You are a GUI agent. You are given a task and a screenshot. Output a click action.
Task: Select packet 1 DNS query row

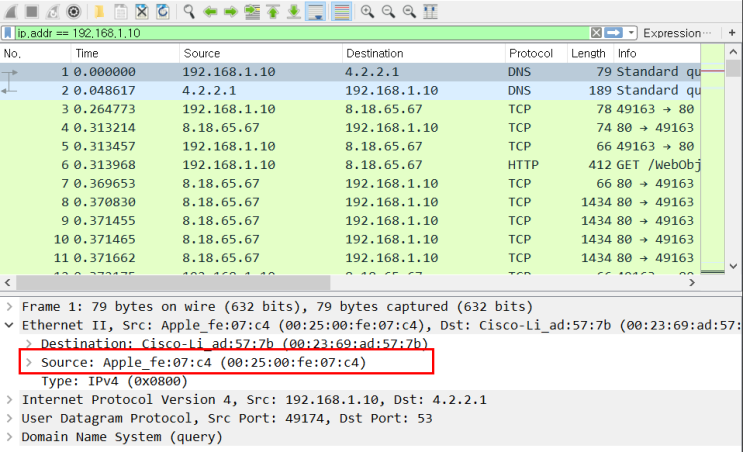click(x=350, y=72)
